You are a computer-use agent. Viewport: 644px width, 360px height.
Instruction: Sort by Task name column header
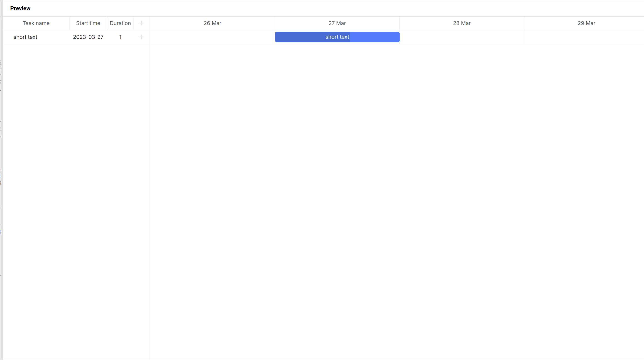tap(36, 23)
